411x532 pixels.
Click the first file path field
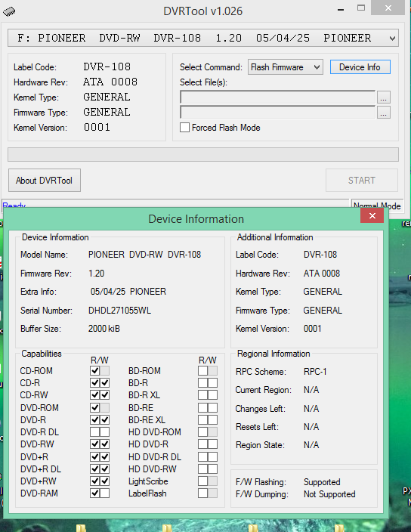tap(278, 97)
